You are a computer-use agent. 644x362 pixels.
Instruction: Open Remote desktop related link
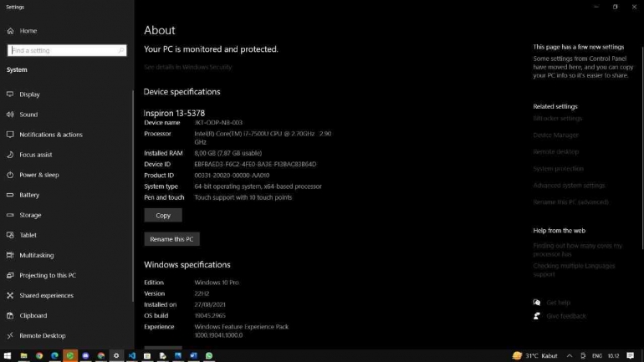point(555,152)
